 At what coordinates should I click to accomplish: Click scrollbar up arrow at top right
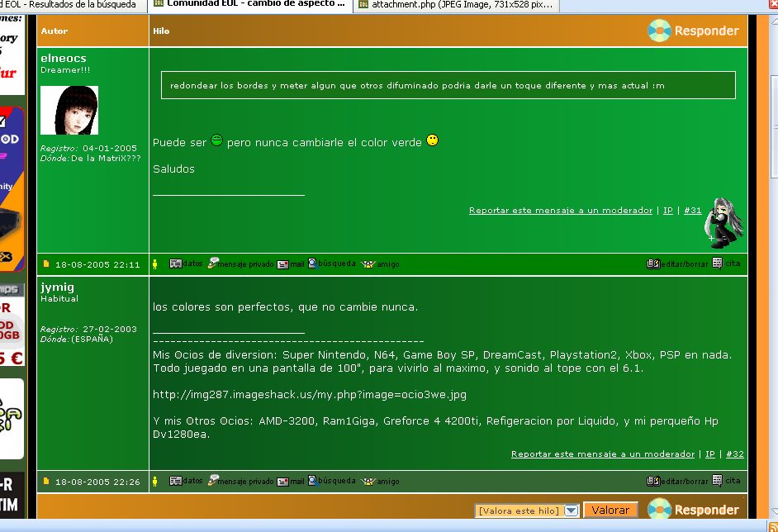click(x=774, y=21)
